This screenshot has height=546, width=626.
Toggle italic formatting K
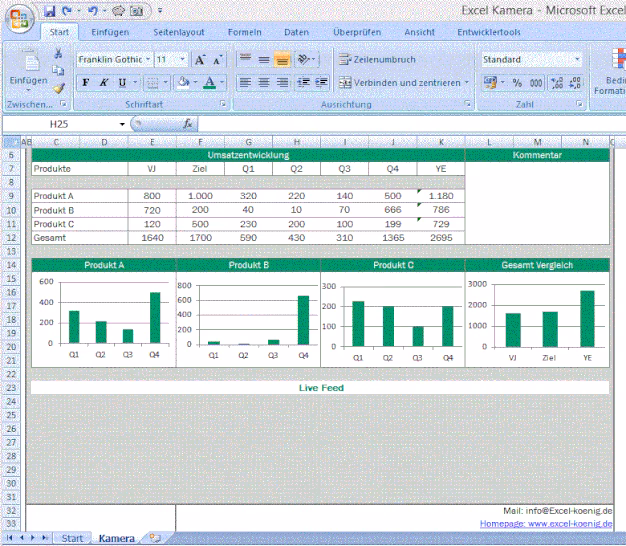104,83
